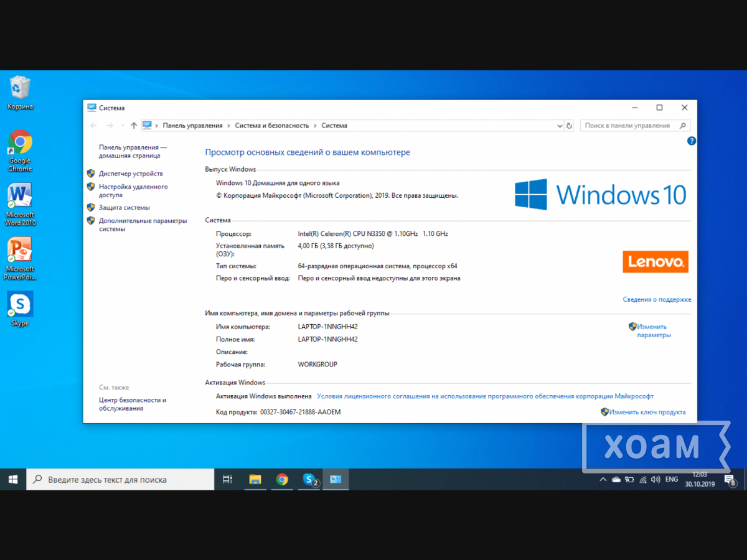Close the Система window
This screenshot has height=560, width=747.
tap(685, 108)
